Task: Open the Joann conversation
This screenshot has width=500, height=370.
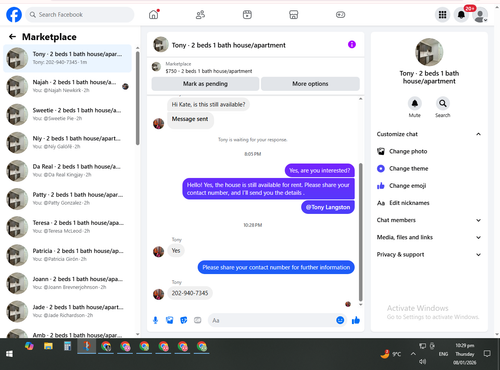Action: 67,283
